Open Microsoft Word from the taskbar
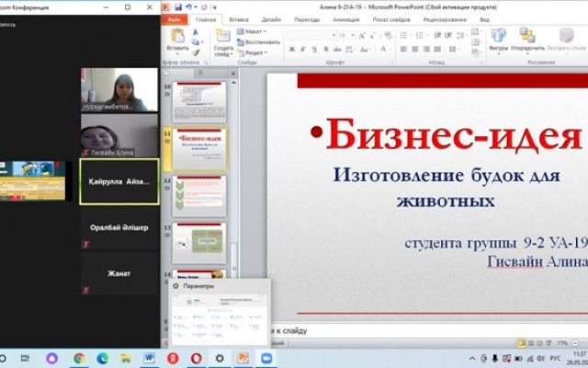The height and width of the screenshot is (368, 588). (x=151, y=358)
